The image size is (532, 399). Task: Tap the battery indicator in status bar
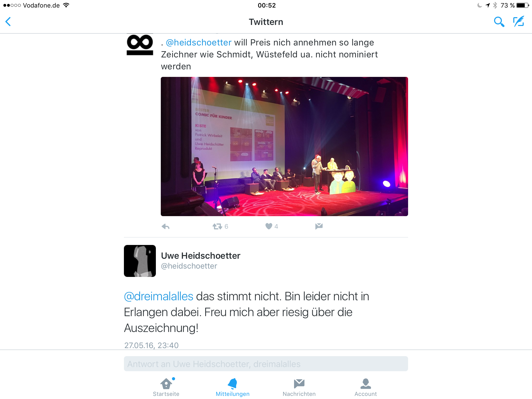click(523, 5)
